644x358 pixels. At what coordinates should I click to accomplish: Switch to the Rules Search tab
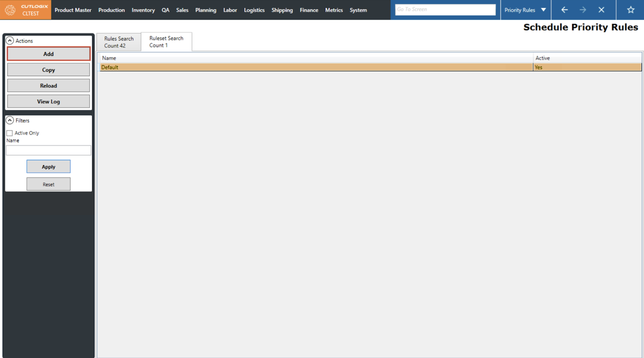119,42
